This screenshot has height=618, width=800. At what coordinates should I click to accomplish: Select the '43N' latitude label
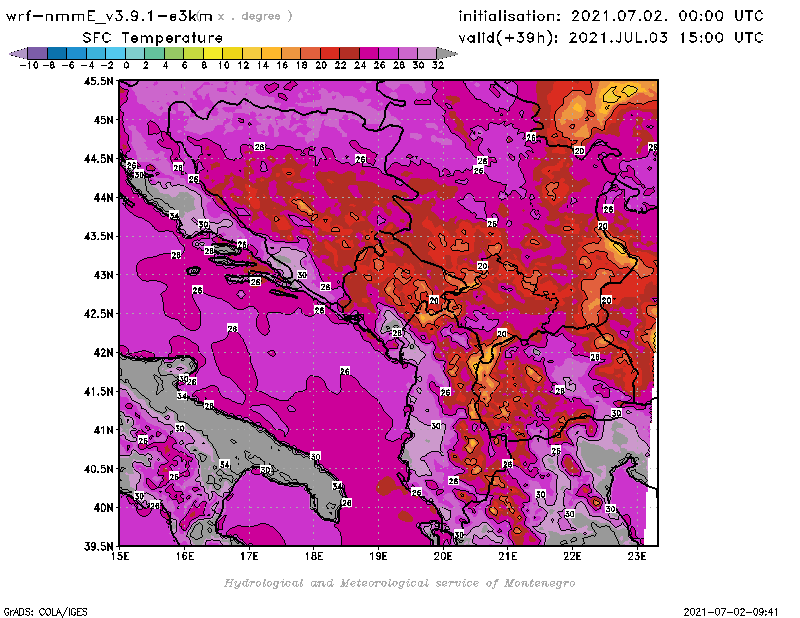[104, 275]
